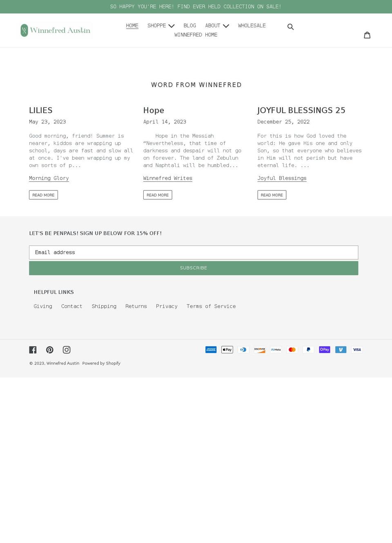Open the LILIES blog post title
Viewport: 392px width, 543px height.
41,110
